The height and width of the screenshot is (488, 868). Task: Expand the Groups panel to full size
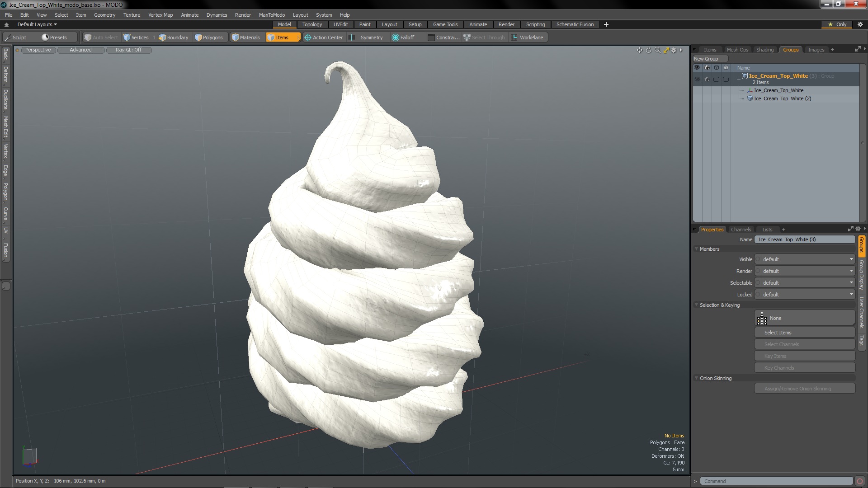858,49
